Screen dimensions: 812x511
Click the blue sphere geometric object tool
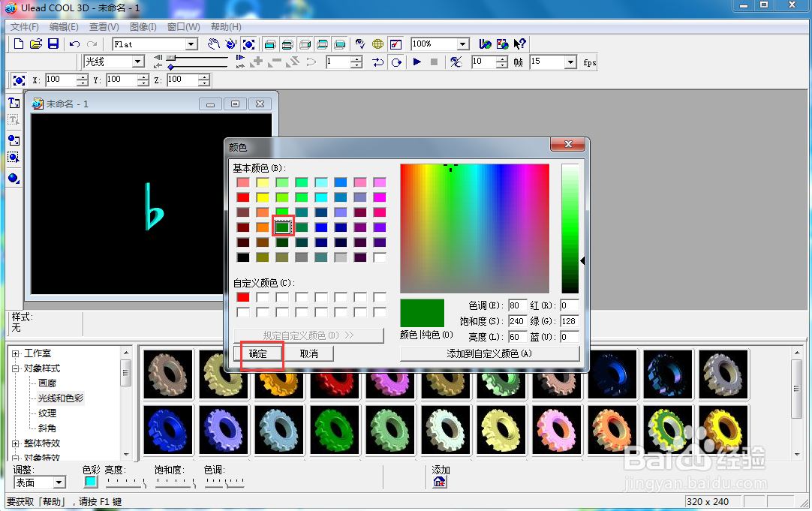pyautogui.click(x=14, y=178)
